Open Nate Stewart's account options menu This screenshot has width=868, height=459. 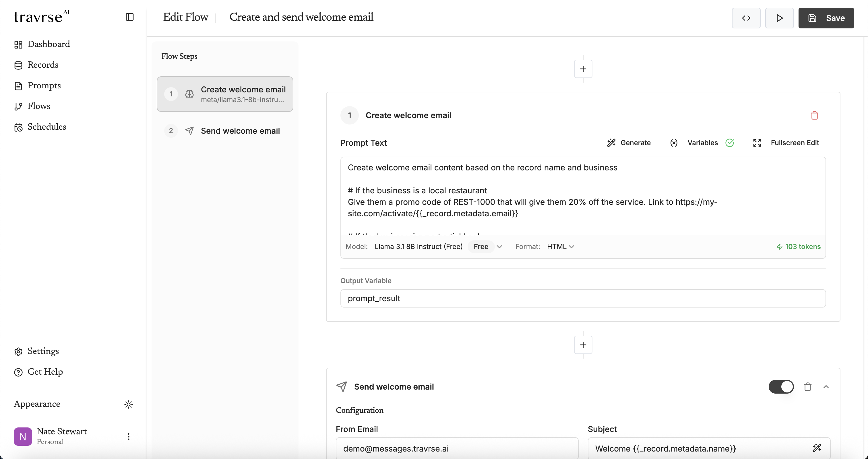(129, 436)
